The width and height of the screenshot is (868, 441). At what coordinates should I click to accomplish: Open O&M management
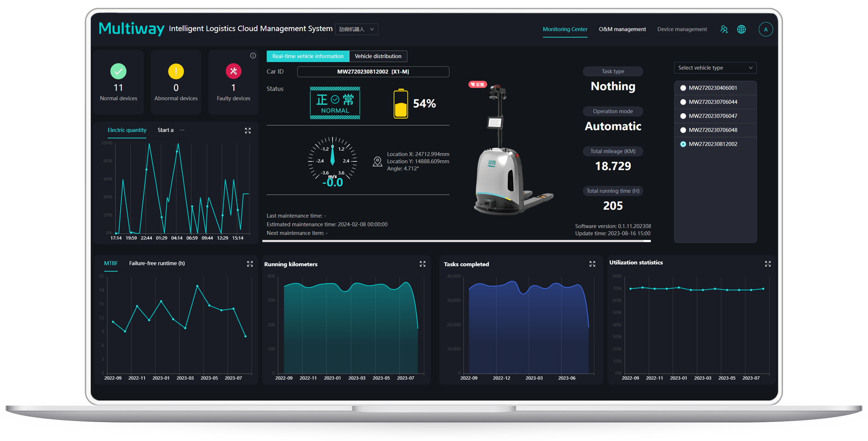click(x=622, y=29)
